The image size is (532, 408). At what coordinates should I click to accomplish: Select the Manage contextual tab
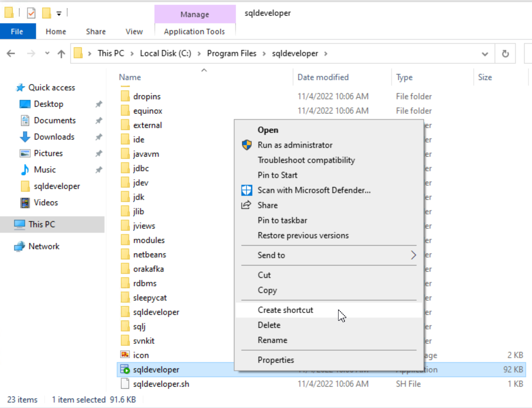(x=195, y=14)
